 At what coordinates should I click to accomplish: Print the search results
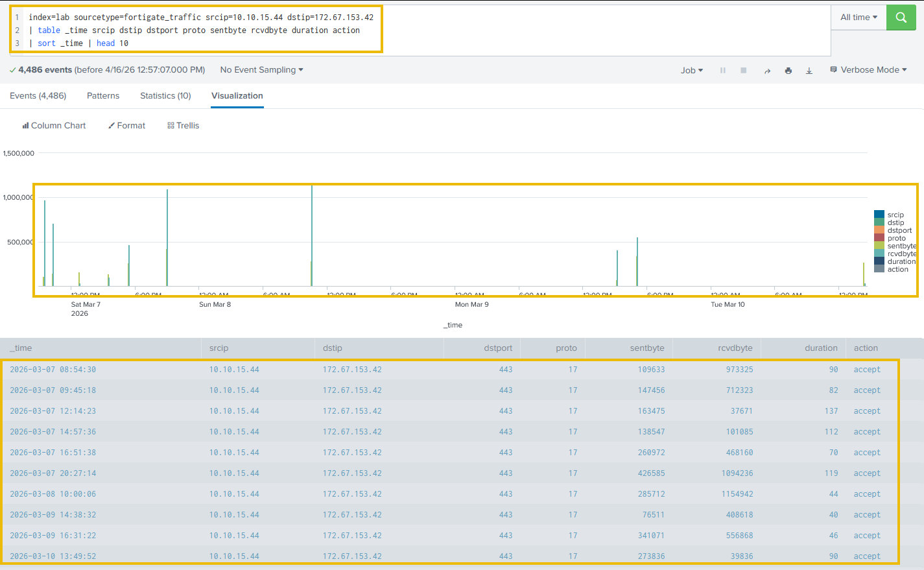point(788,71)
